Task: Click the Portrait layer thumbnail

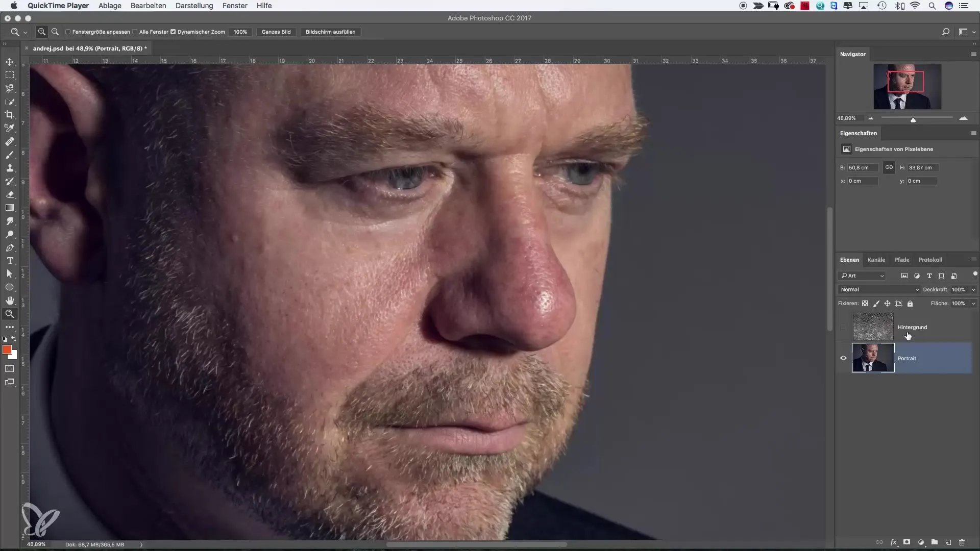Action: pyautogui.click(x=873, y=358)
